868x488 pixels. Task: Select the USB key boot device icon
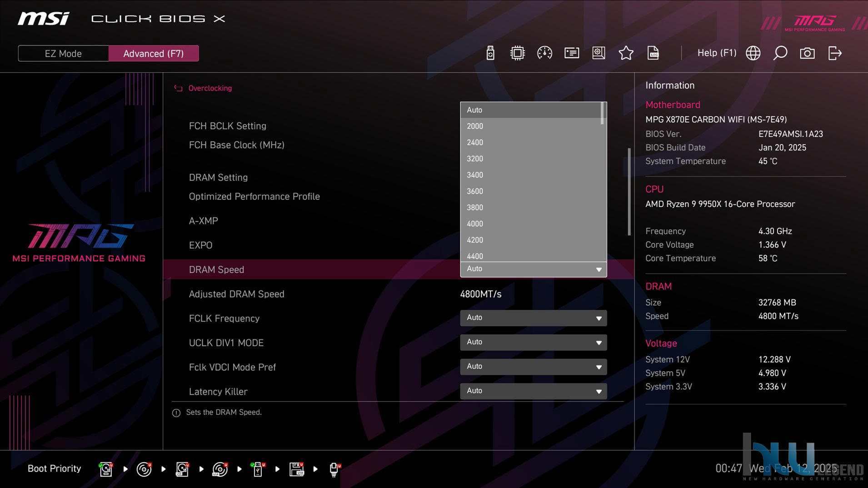click(258, 469)
